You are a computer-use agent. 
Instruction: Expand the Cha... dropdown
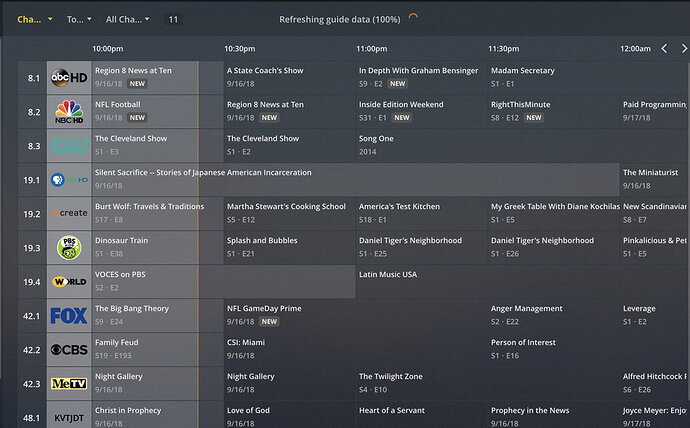(x=35, y=19)
